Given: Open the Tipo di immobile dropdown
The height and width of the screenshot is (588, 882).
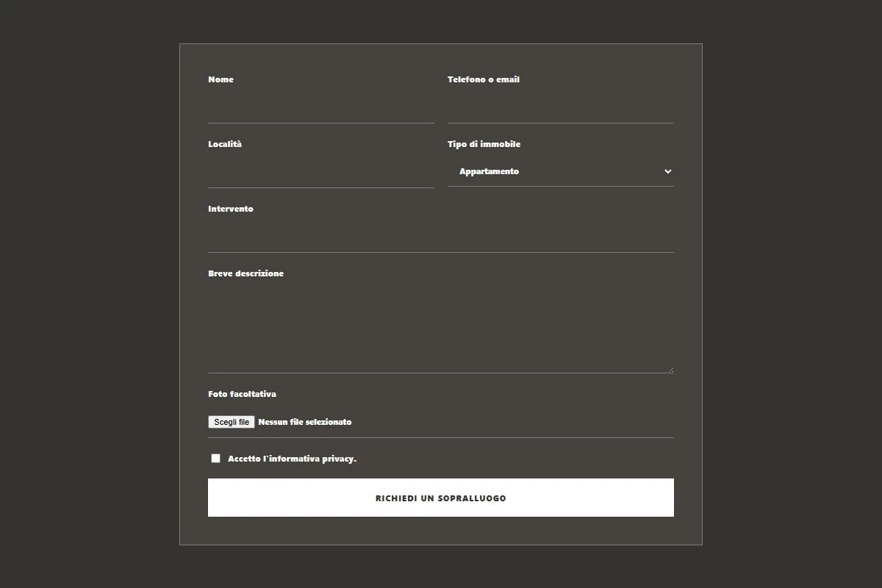Looking at the screenshot, I should click(x=560, y=171).
